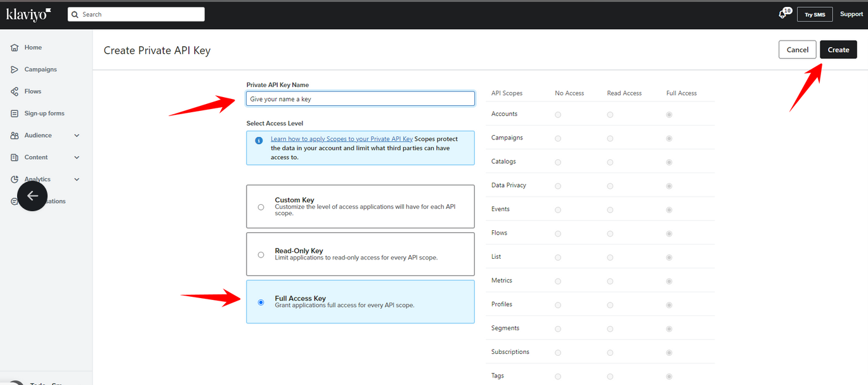Set Flows scope to Full Access
868x385 pixels.
670,233
